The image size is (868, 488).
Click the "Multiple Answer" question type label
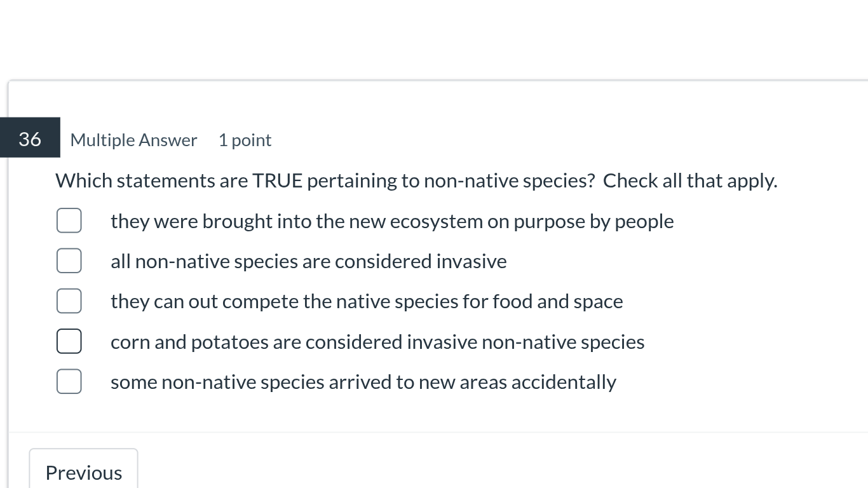coord(133,140)
